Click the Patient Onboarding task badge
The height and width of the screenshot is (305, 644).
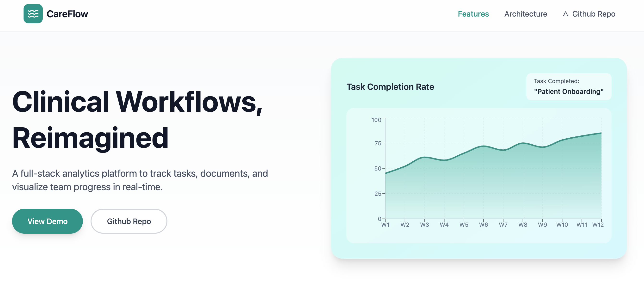pyautogui.click(x=569, y=87)
